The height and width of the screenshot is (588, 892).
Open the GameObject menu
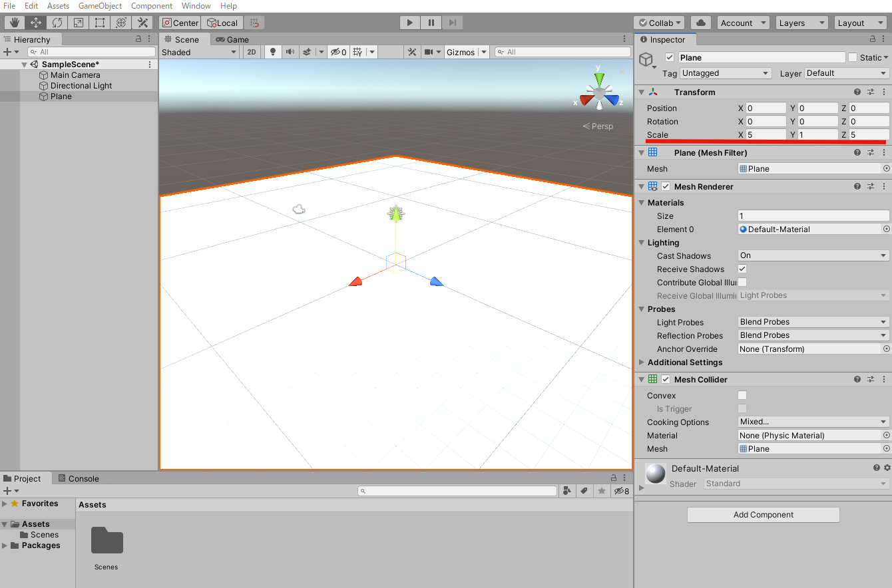(100, 5)
